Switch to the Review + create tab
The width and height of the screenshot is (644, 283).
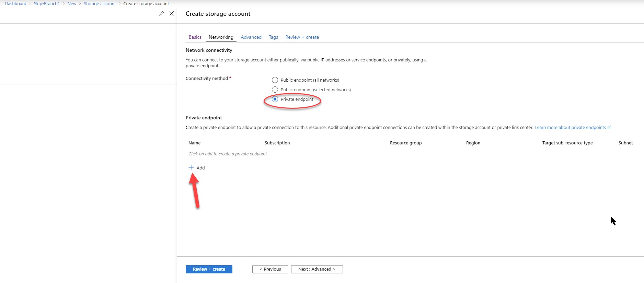pos(302,37)
